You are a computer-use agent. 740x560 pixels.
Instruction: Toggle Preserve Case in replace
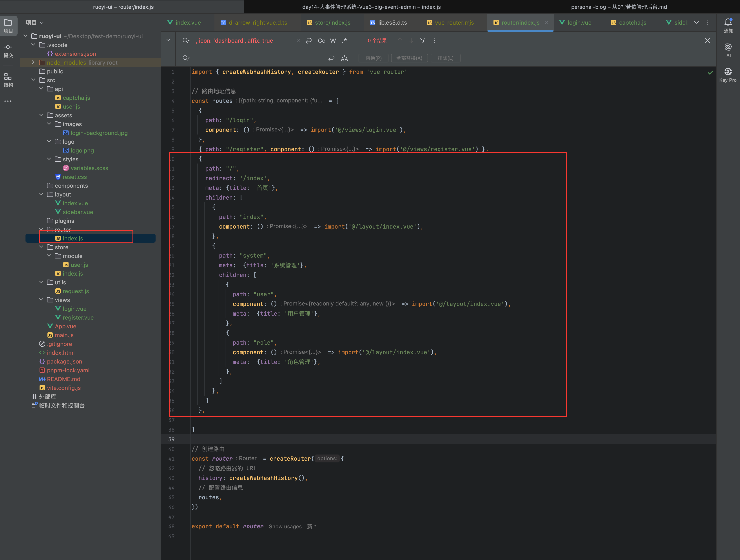tap(344, 58)
